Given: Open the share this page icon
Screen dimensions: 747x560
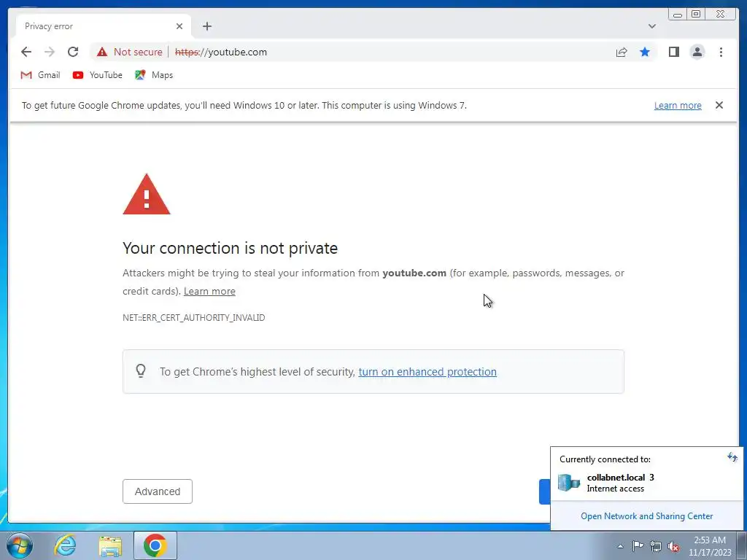Looking at the screenshot, I should pos(622,52).
